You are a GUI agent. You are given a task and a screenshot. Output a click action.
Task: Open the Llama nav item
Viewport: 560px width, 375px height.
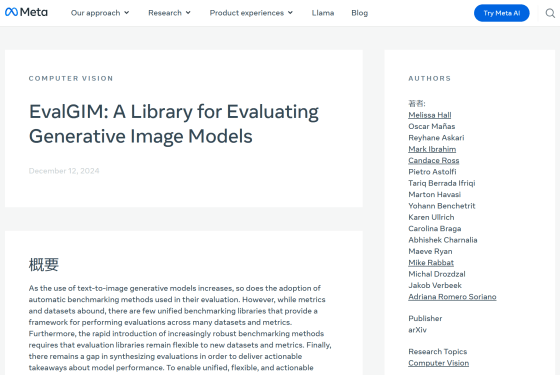(323, 13)
